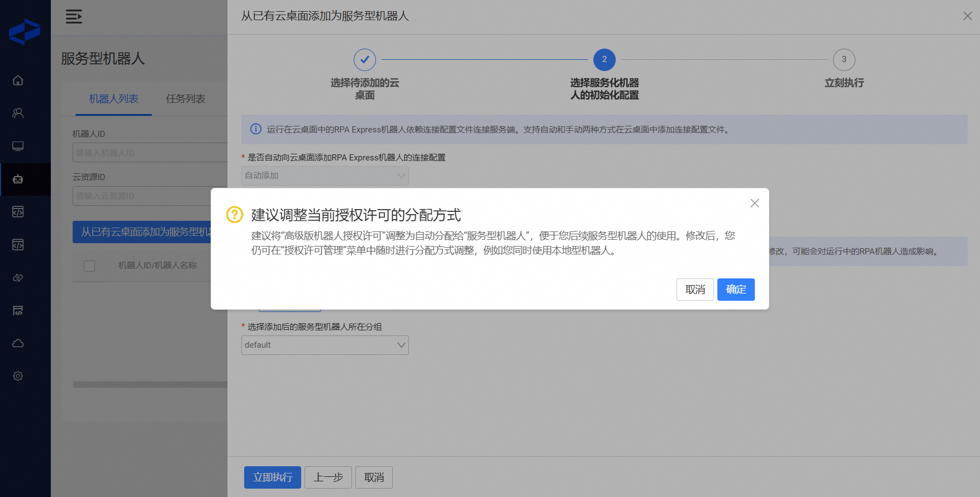
Task: Focus the 机器人ID input field
Action: coord(150,153)
